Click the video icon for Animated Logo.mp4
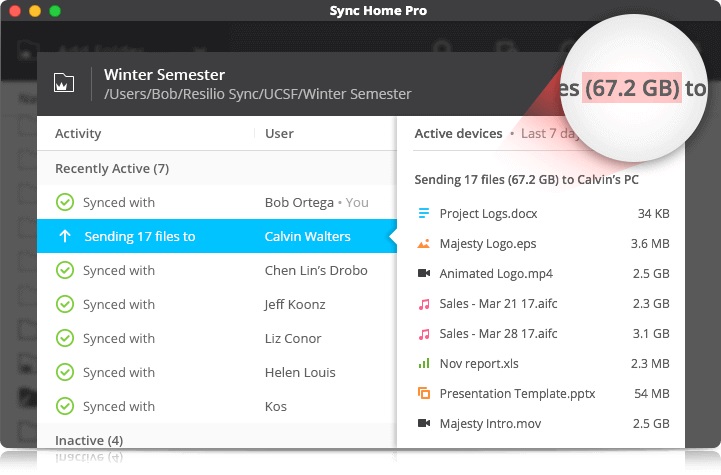The width and height of the screenshot is (721, 475). (x=423, y=273)
